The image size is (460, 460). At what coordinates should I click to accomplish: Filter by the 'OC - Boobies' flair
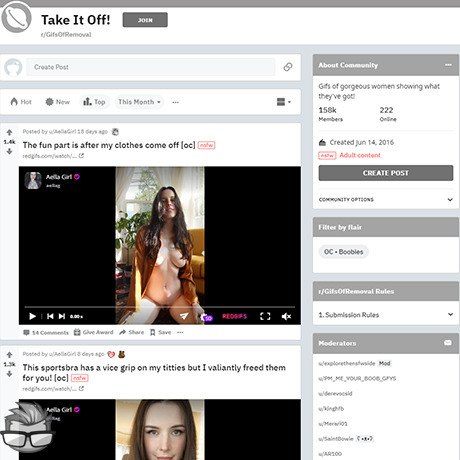(343, 252)
